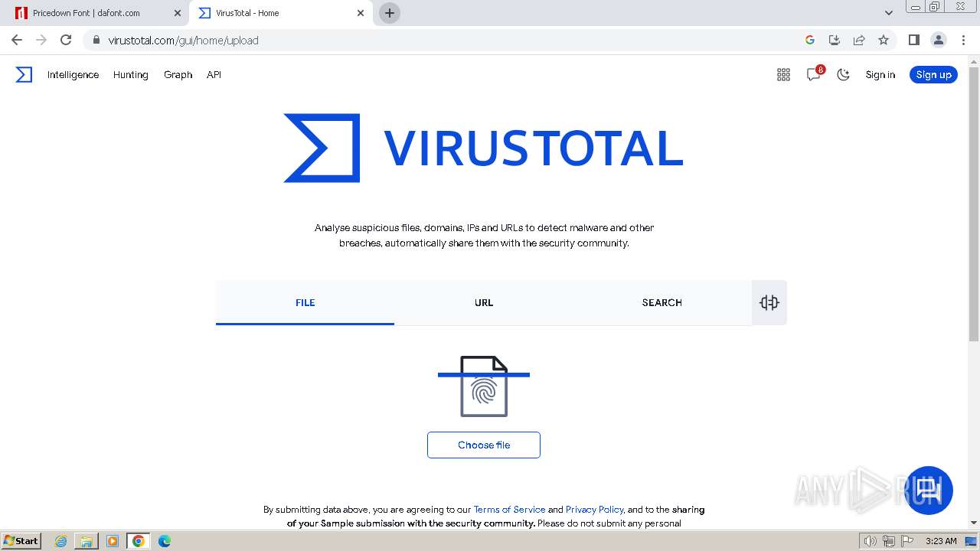Open Chrome three-dot menu
The width and height of the screenshot is (980, 551).
pyautogui.click(x=962, y=40)
